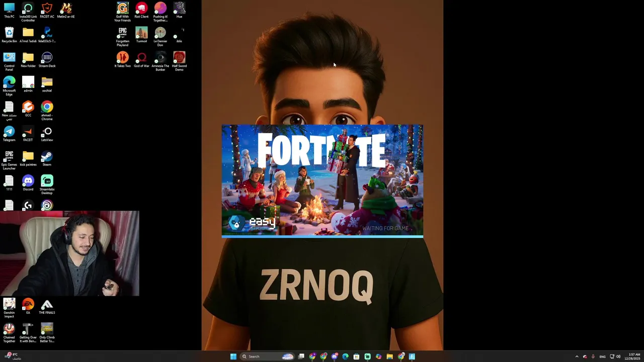This screenshot has width=644, height=362.
Task: Switch to Discord on the taskbar
Action: pyautogui.click(x=334, y=356)
